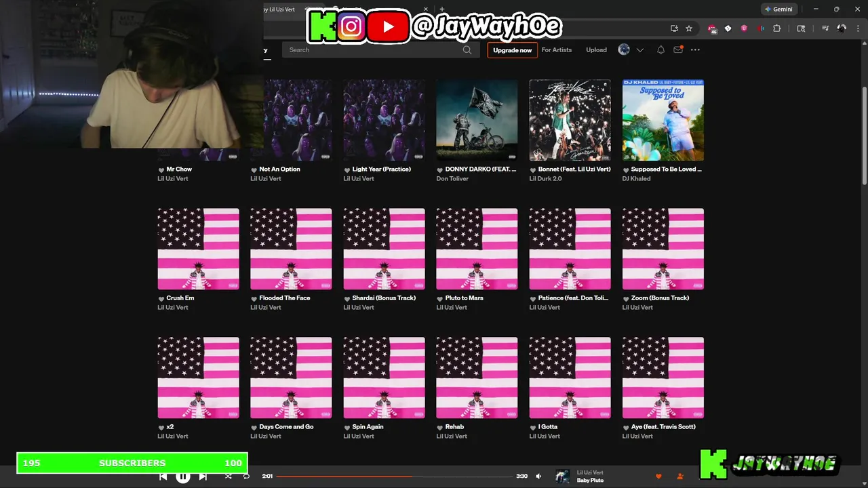The image size is (868, 488).
Task: Open the Shardai (Bonus Track) title
Action: [x=384, y=298]
